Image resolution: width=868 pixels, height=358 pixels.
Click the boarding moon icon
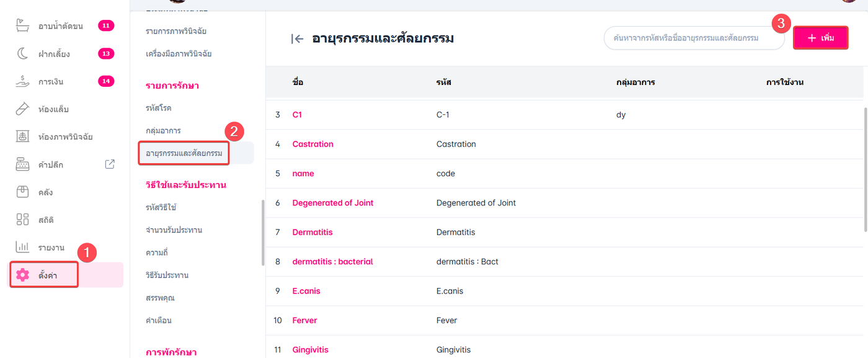coord(22,54)
